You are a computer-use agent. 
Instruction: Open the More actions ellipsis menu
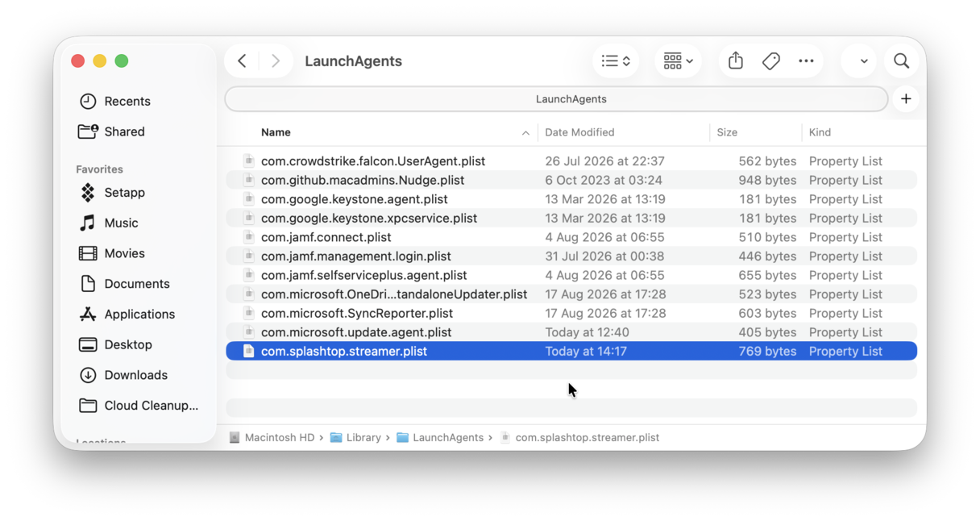[x=806, y=61]
